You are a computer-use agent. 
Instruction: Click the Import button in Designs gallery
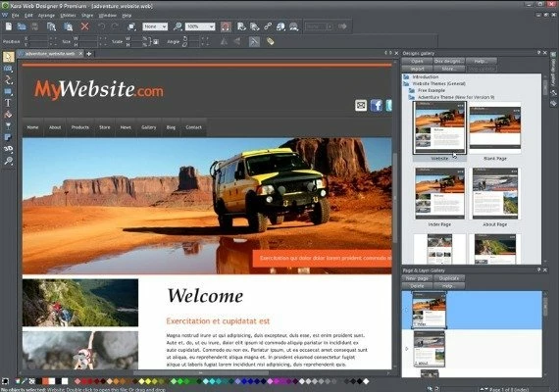point(417,69)
